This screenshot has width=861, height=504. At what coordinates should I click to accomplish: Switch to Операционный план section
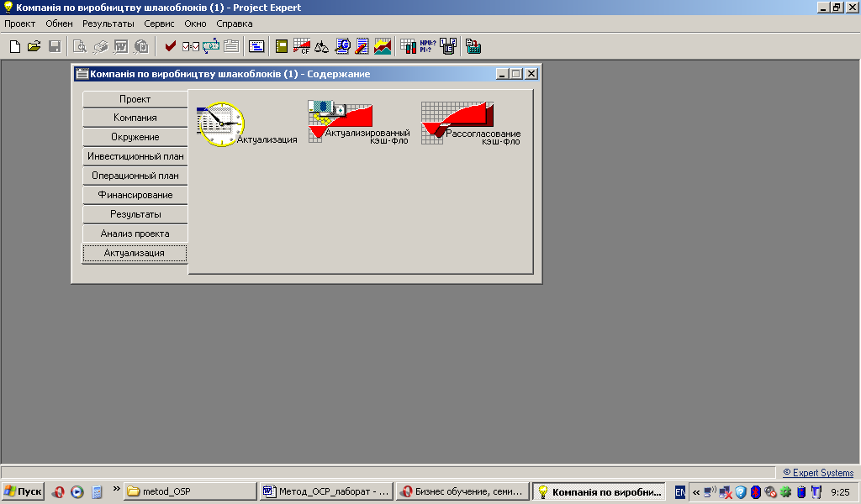tap(135, 176)
